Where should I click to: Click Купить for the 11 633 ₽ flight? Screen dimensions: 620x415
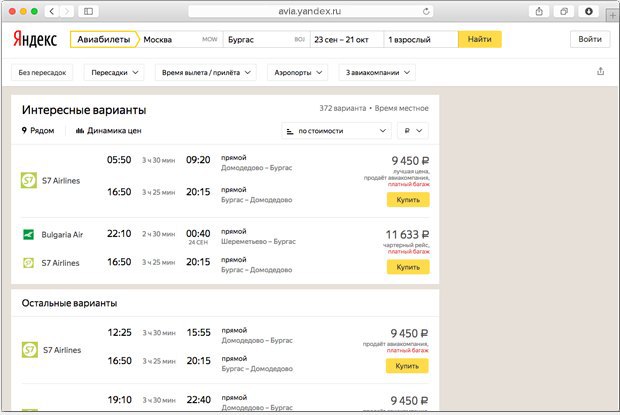click(408, 267)
